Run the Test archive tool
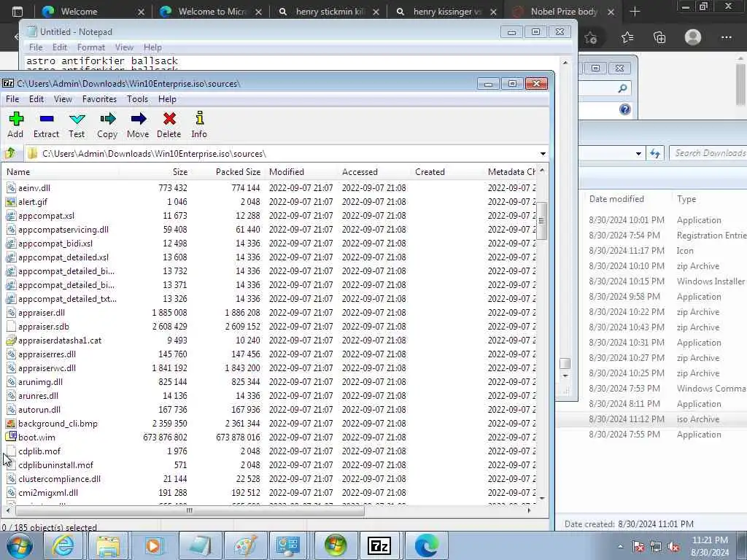The height and width of the screenshot is (560, 747). point(77,125)
